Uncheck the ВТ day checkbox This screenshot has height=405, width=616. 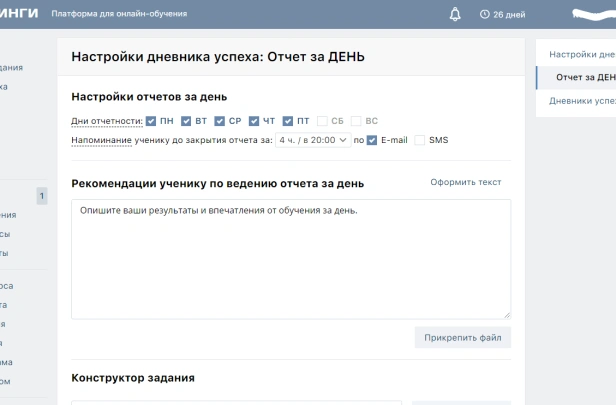click(186, 121)
